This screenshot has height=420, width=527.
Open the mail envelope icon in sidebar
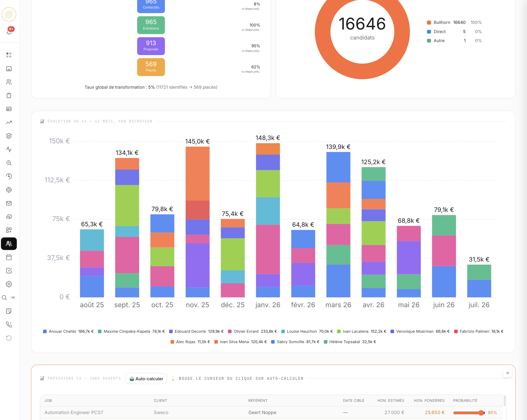9,203
